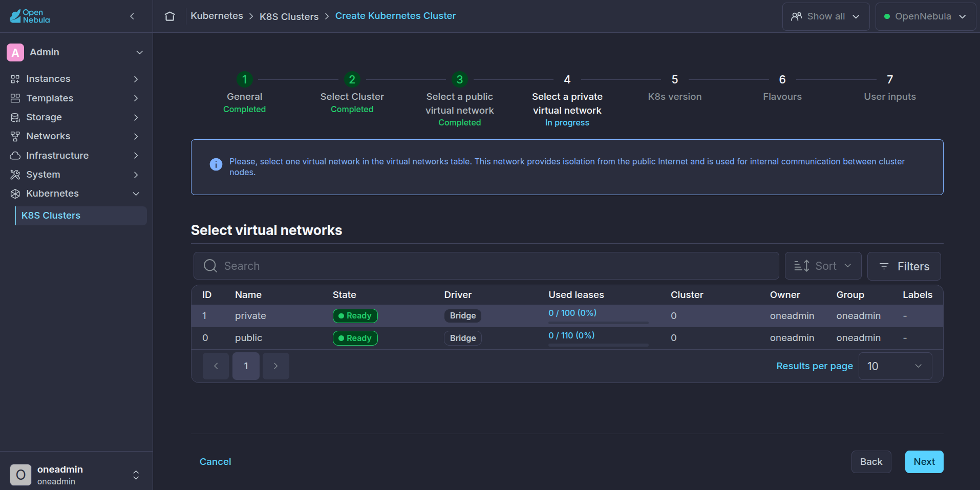The width and height of the screenshot is (980, 490).
Task: Click page 1 pagination button
Action: pos(246,366)
